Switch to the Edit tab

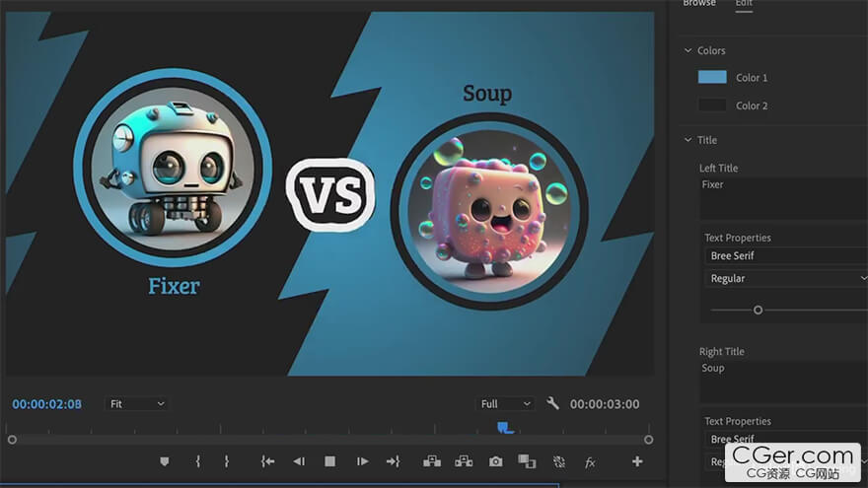744,3
